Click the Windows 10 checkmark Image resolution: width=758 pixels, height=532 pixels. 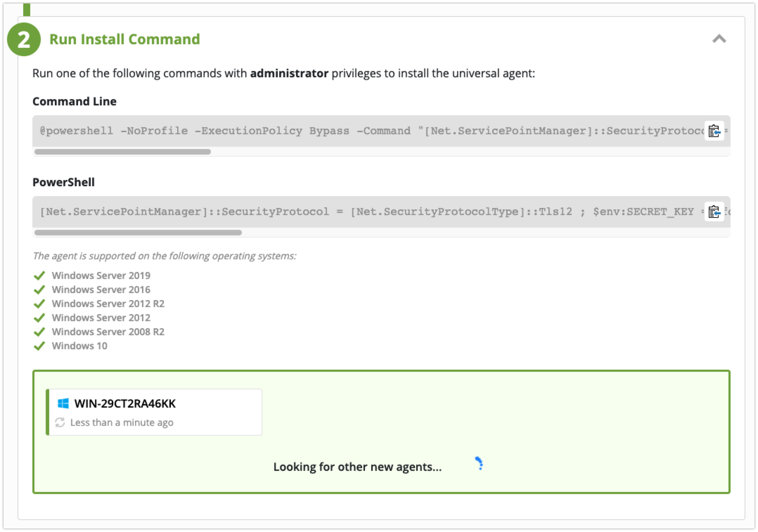point(39,346)
